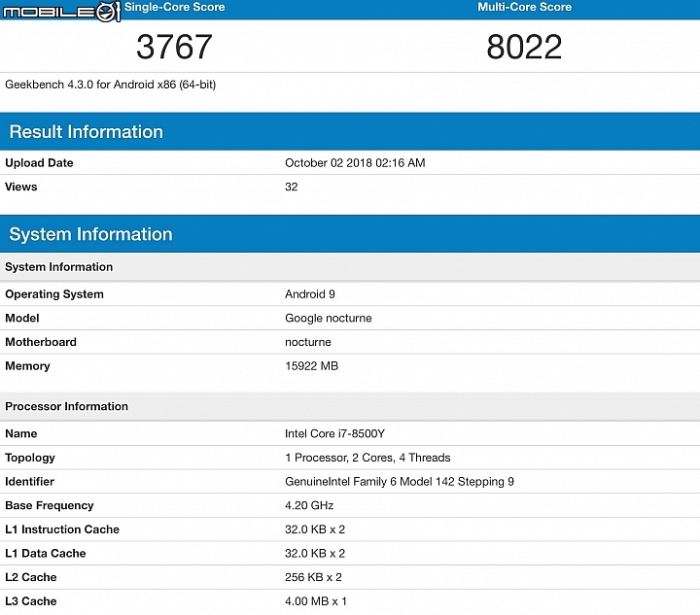Select the L1 Instruction Cache 32.0 KB value
700x615 pixels.
(315, 530)
